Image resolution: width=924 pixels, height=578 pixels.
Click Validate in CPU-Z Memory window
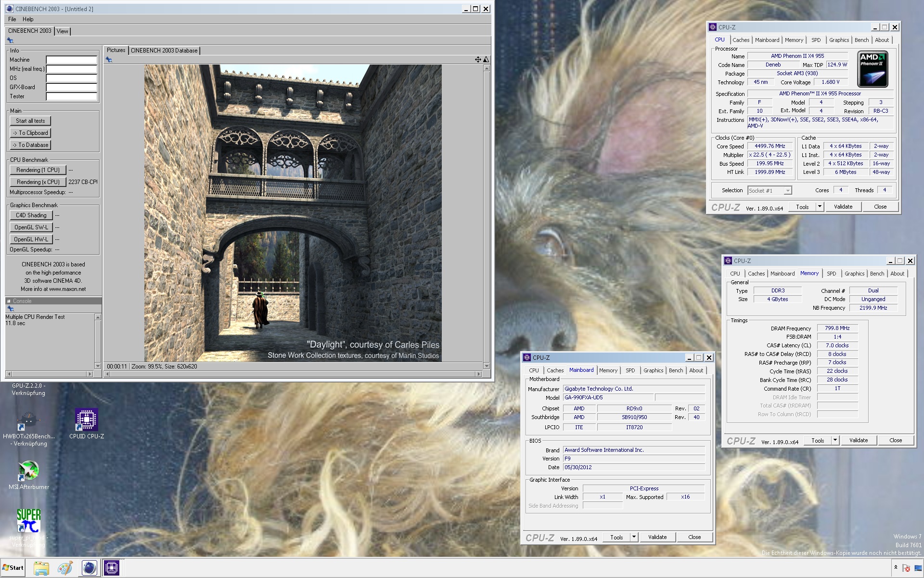tap(859, 440)
